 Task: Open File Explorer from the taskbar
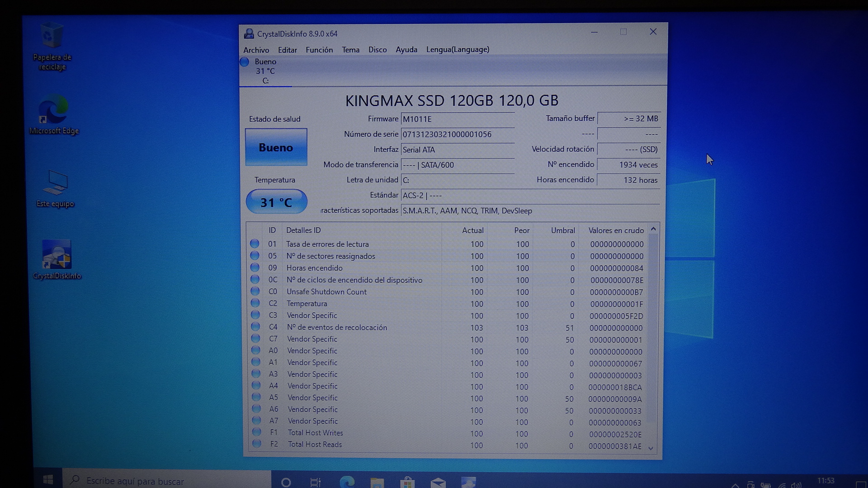click(377, 483)
